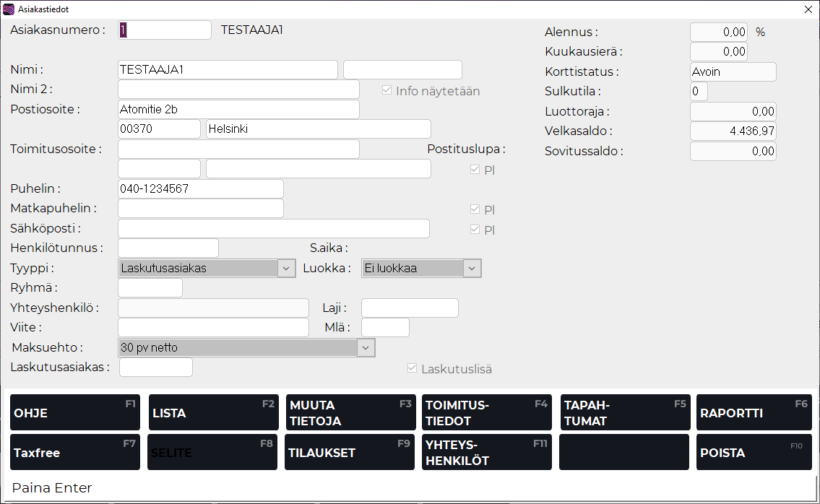Click the Taxfree F7 button
Viewport: 820px width, 504px height.
pyautogui.click(x=75, y=452)
